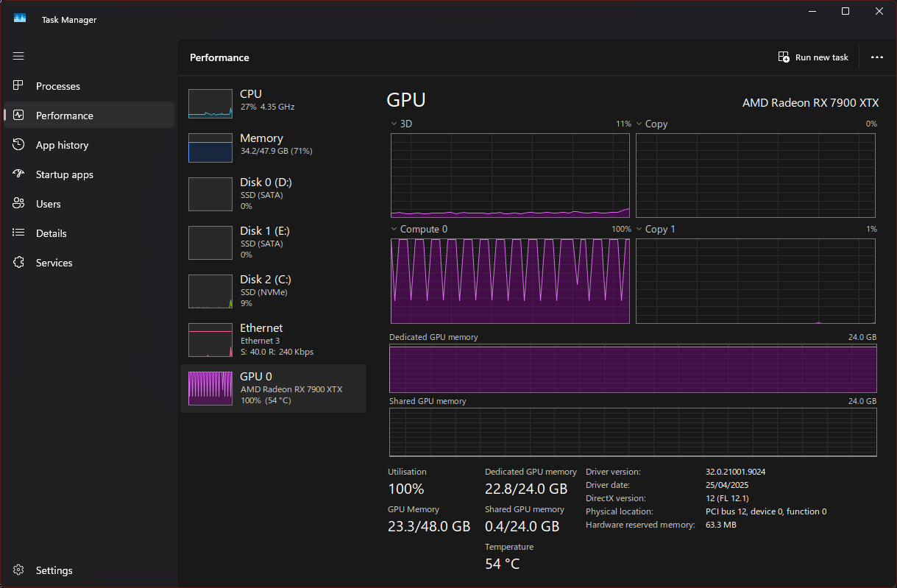
Task: Click the large GPU page heading
Action: pos(406,100)
